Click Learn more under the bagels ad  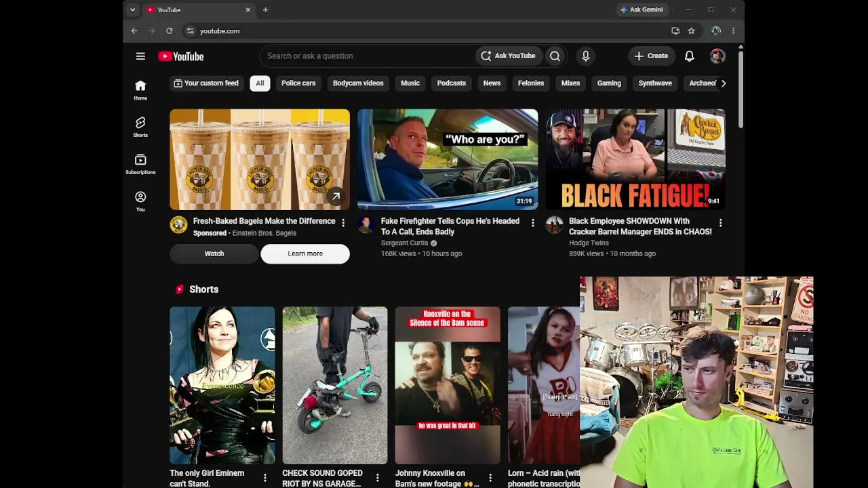(x=305, y=253)
